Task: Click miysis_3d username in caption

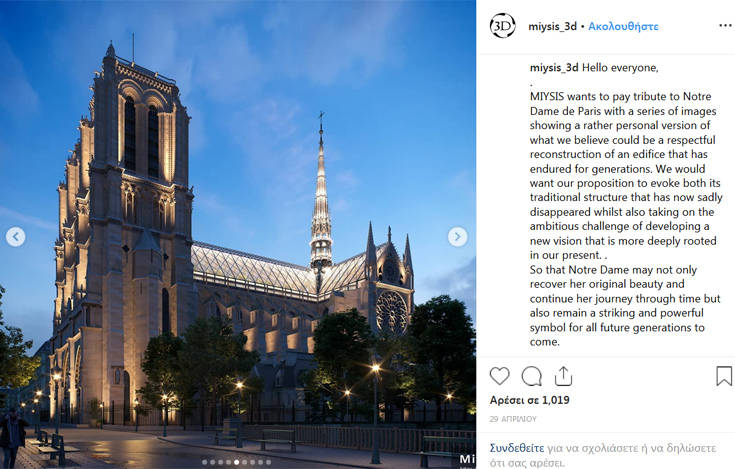Action: pos(554,68)
